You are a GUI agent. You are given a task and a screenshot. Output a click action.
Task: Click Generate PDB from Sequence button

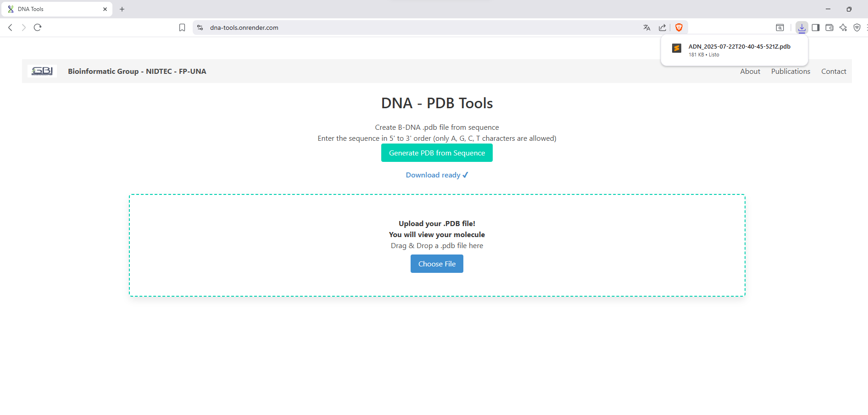[x=437, y=153]
